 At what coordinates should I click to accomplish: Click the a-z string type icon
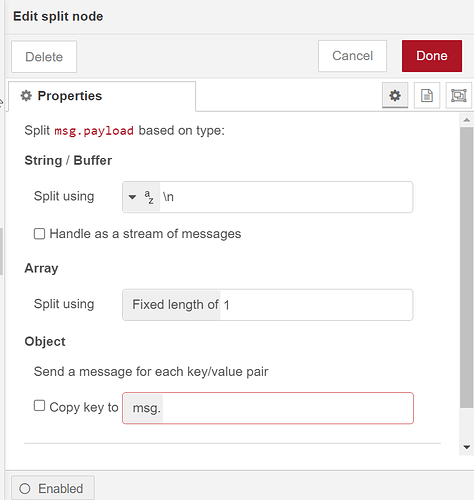coord(149,197)
